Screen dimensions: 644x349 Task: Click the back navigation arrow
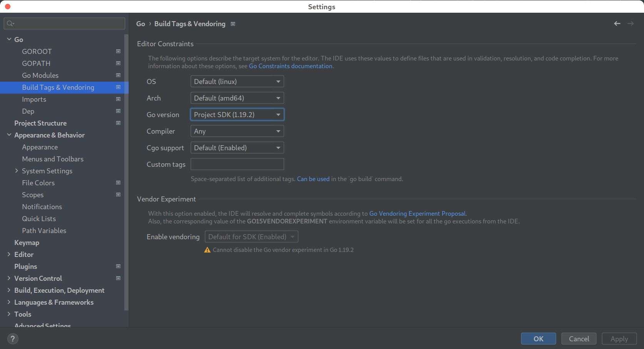pyautogui.click(x=617, y=23)
